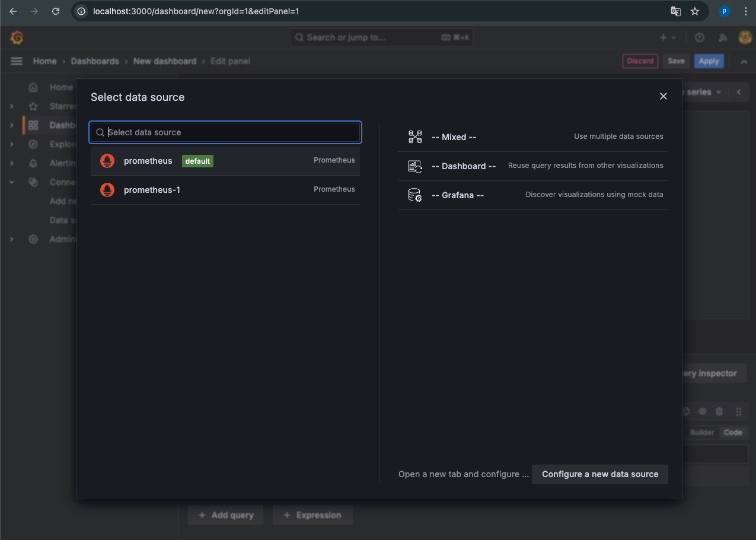Go to New dashboard breadcrumb
756x540 pixels.
(x=165, y=61)
